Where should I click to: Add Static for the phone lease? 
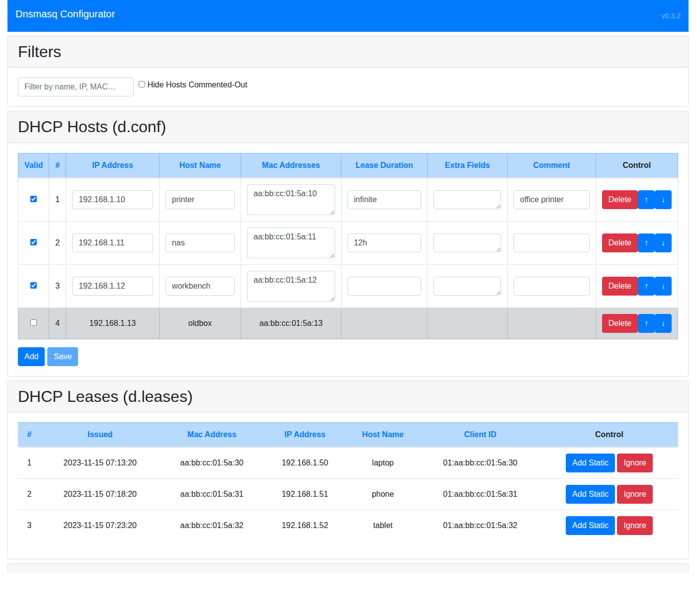pyautogui.click(x=590, y=494)
